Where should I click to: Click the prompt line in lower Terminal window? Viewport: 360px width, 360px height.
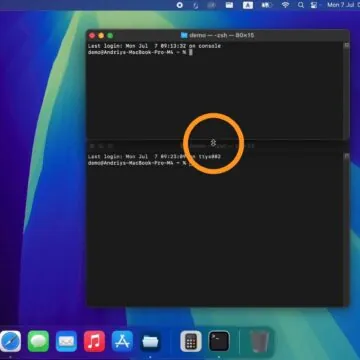point(140,163)
